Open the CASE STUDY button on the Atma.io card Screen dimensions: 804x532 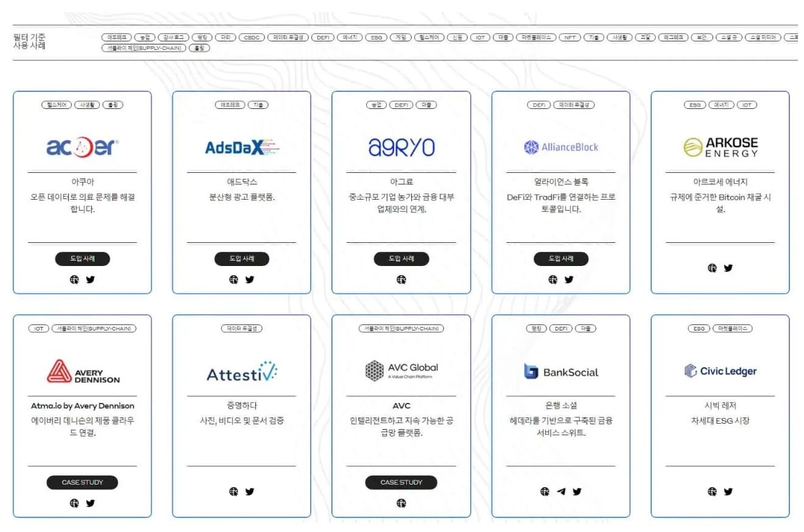coord(82,483)
